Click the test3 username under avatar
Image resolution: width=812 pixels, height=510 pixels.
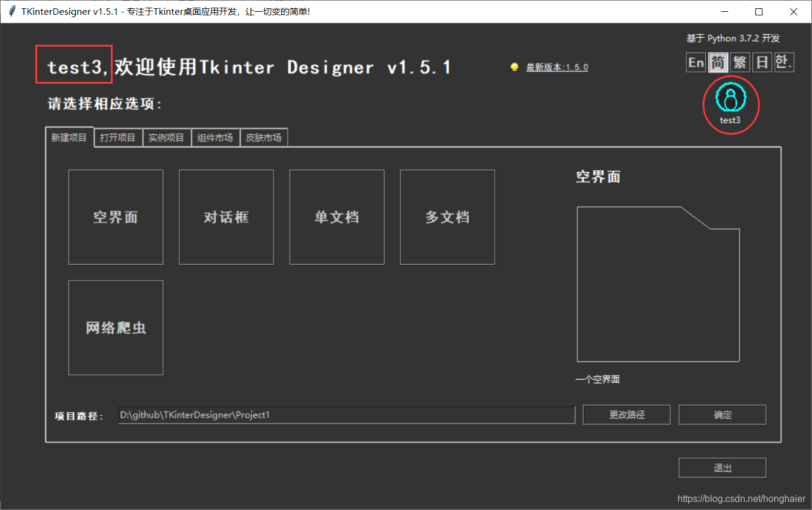point(729,120)
